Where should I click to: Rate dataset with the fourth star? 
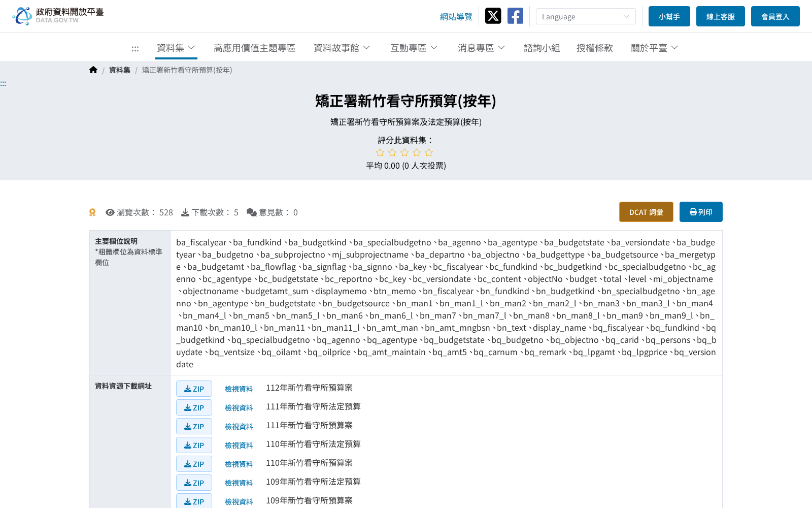417,152
